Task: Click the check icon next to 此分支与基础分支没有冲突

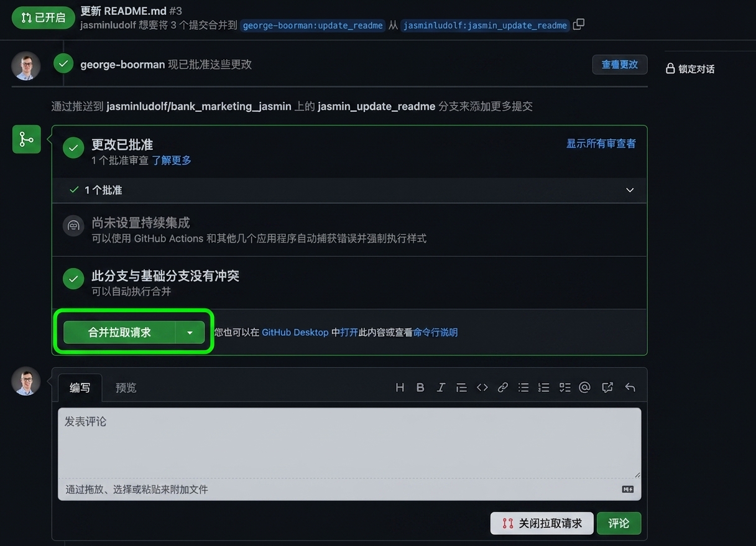Action: tap(73, 279)
